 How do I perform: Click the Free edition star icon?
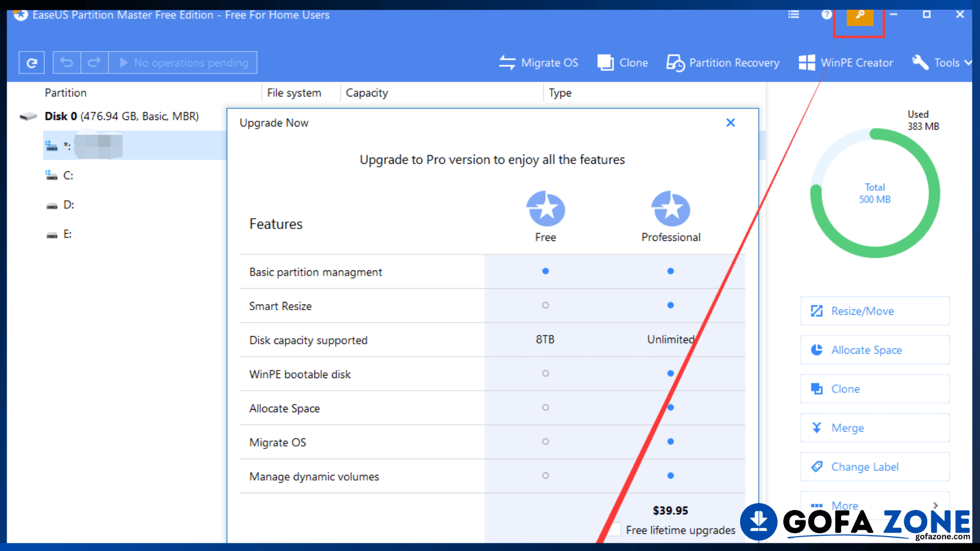click(546, 209)
